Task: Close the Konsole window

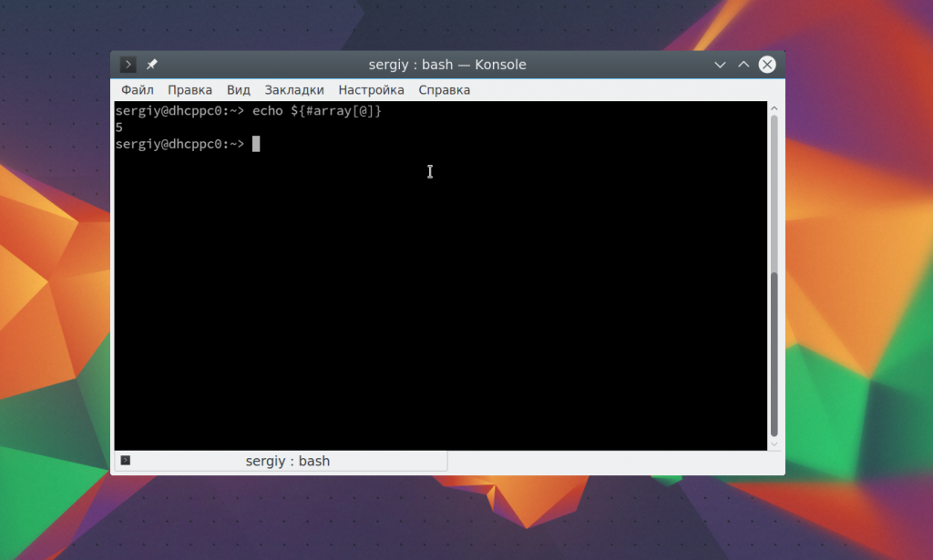Action: (767, 65)
